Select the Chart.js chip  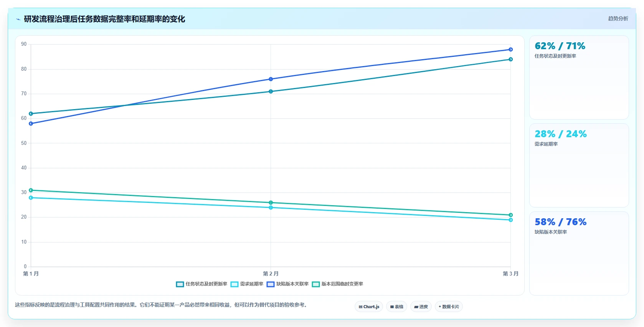[369, 307]
